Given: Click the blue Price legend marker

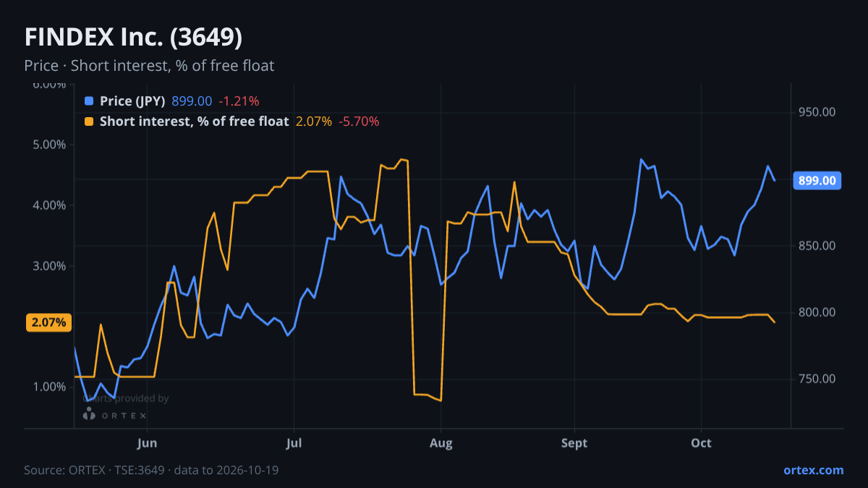Looking at the screenshot, I should point(89,101).
